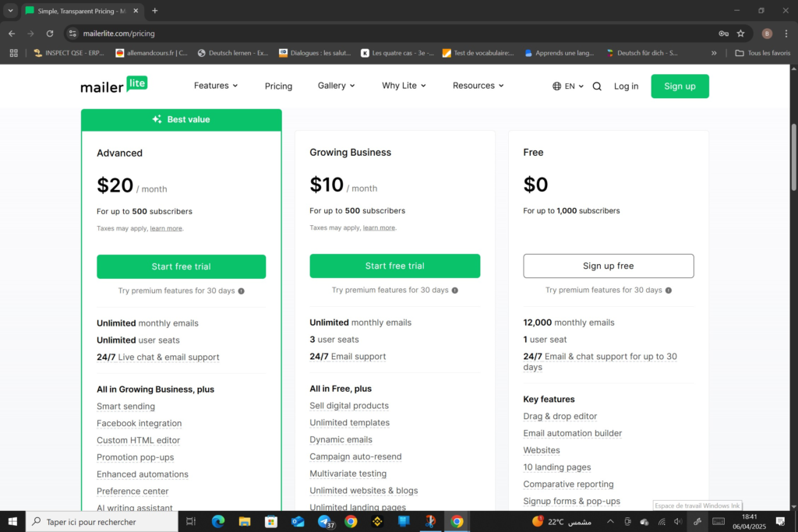Click Custom HTML editor feature
Image resolution: width=798 pixels, height=532 pixels.
[x=138, y=440]
